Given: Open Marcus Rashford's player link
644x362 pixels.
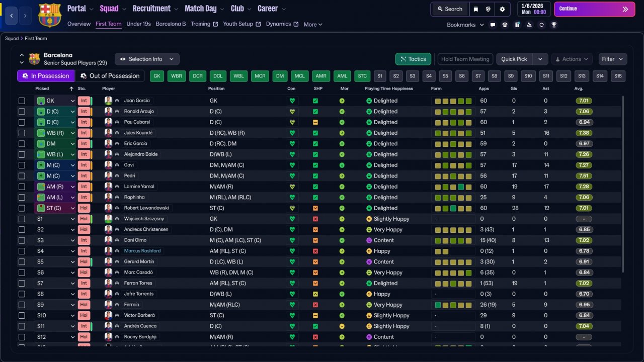Looking at the screenshot, I should point(142,251).
